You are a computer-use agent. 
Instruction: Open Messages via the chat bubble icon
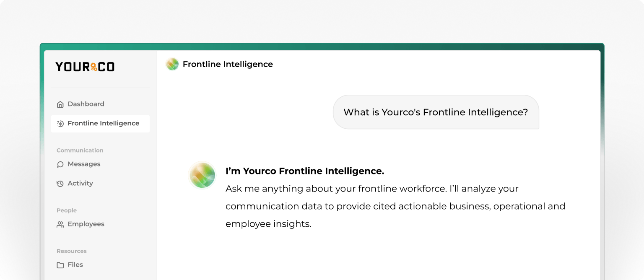60,164
